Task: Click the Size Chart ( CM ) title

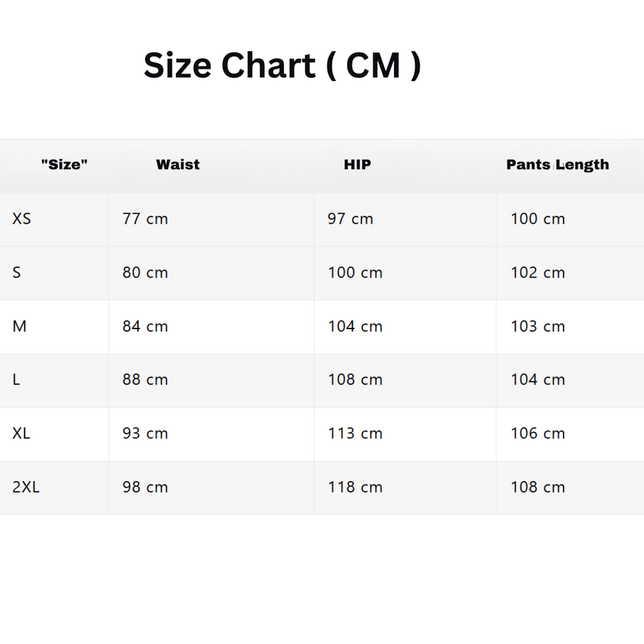Action: (282, 66)
